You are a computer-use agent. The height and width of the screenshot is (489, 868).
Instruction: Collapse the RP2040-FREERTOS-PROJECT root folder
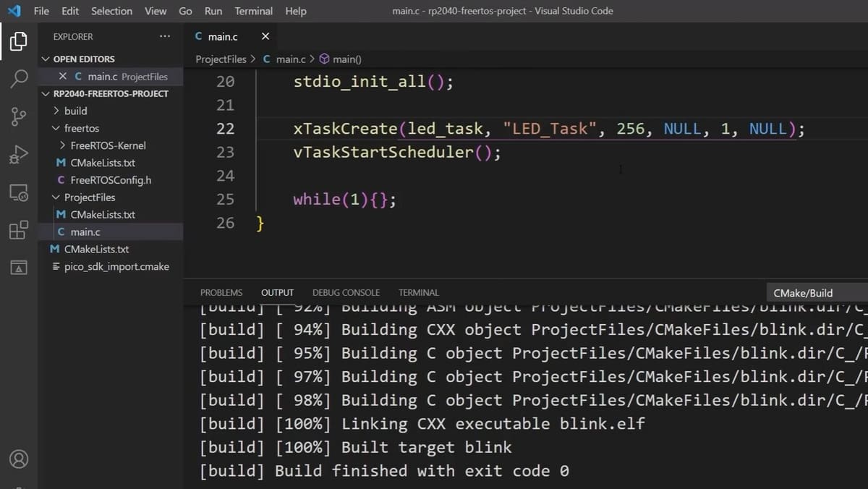46,93
